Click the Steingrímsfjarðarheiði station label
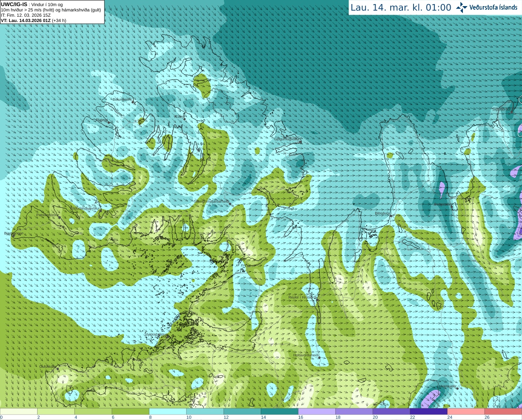The image size is (522, 420). 211,201
